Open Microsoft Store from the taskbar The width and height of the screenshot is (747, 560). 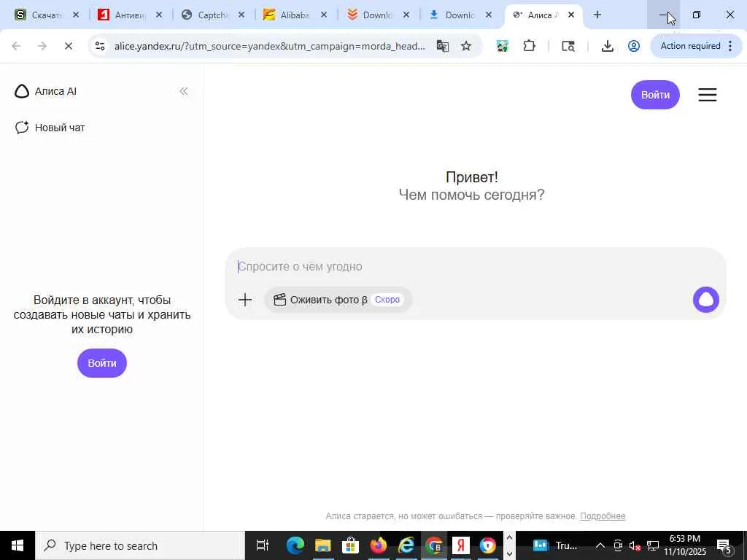pyautogui.click(x=350, y=545)
